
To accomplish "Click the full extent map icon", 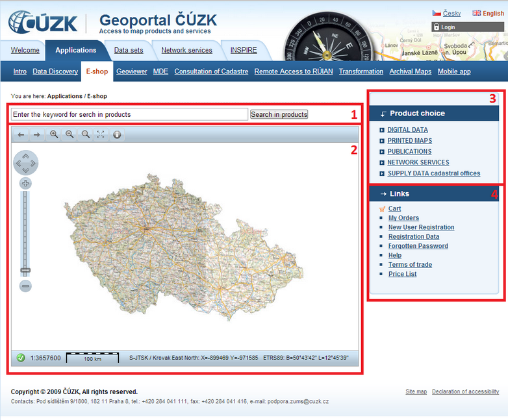I will [x=101, y=135].
